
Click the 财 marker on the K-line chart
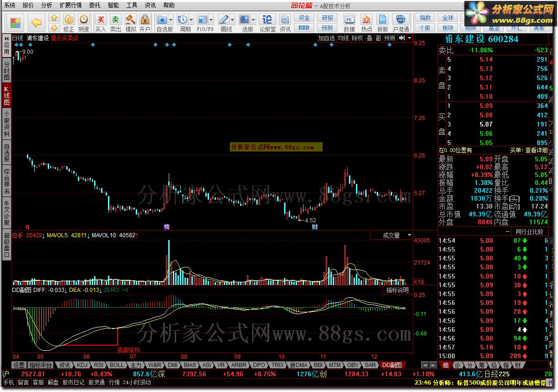315,227
